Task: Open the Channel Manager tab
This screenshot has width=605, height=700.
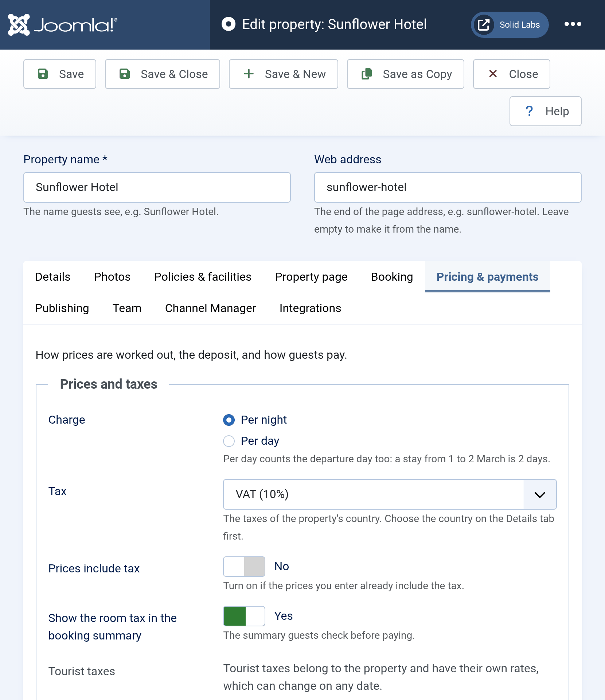Action: tap(211, 308)
